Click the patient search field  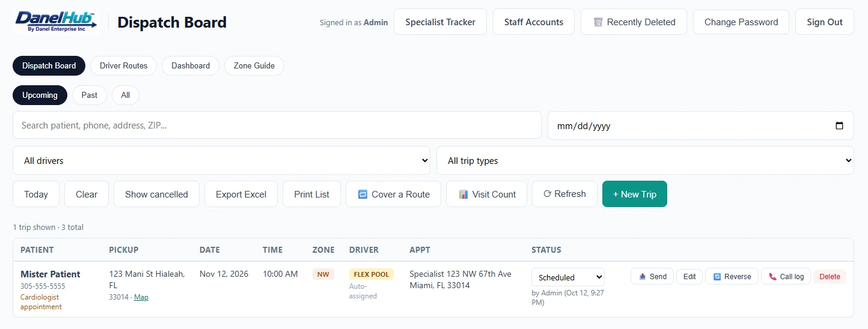coord(277,125)
